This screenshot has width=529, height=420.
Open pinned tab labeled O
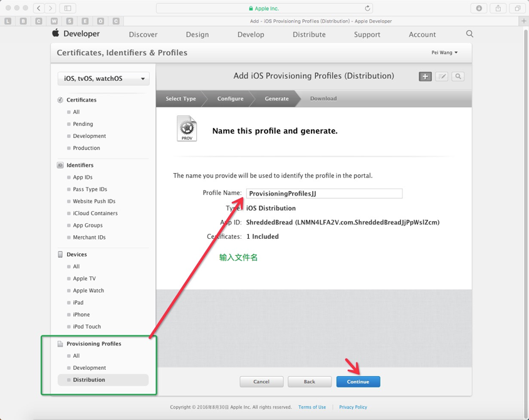pos(100,21)
